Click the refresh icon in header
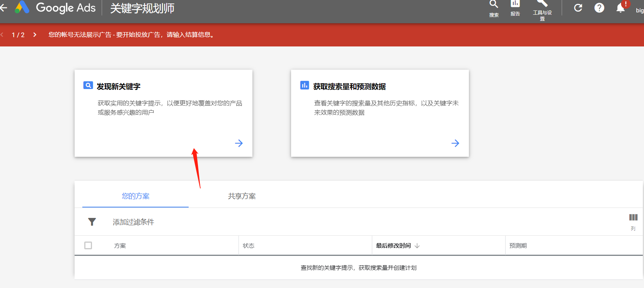 click(x=578, y=8)
